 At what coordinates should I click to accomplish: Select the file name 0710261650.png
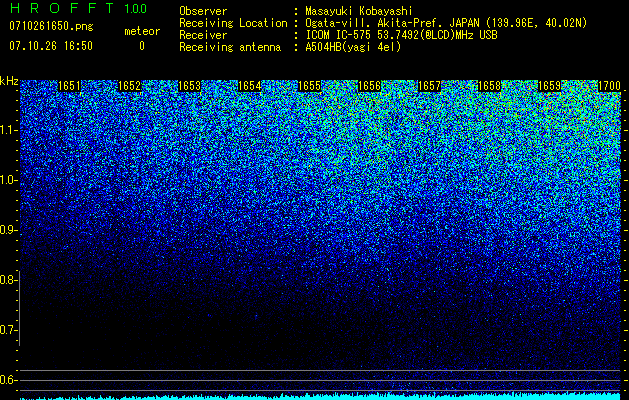tap(51, 26)
